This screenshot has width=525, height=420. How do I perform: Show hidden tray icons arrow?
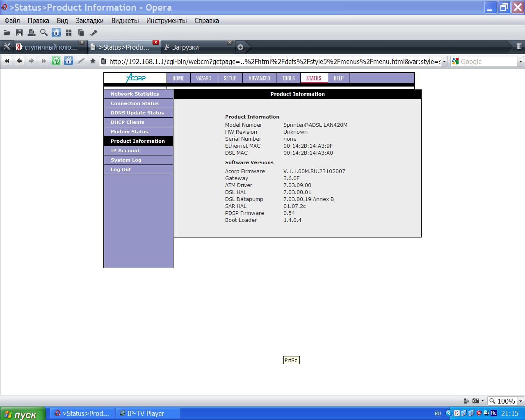(x=449, y=413)
